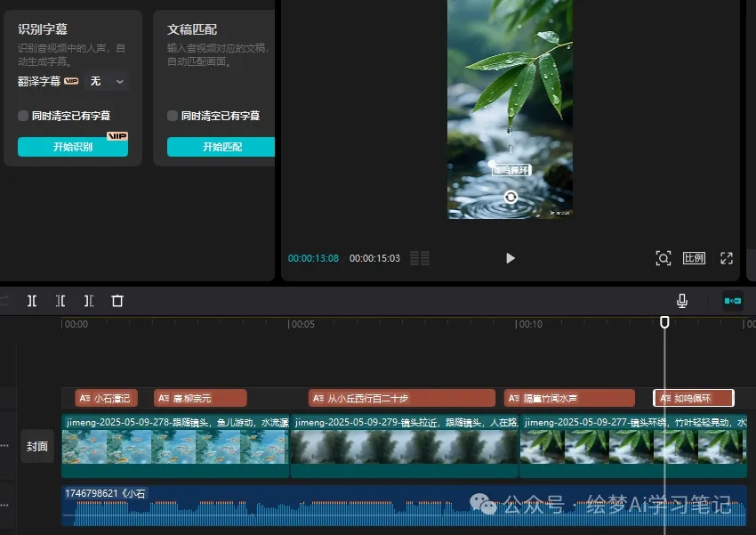Viewport: 756px width, 535px height.
Task: Click the preview snapshot frame icon
Action: pyautogui.click(x=664, y=258)
